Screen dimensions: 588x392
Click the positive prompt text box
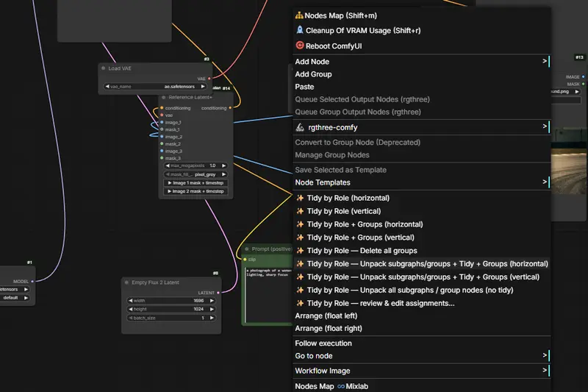pyautogui.click(x=268, y=294)
